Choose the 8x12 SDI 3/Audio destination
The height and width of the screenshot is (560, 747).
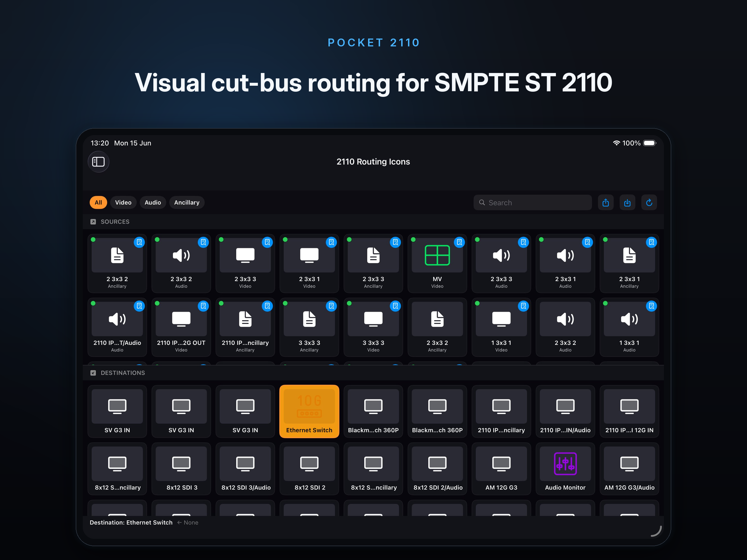(x=245, y=469)
